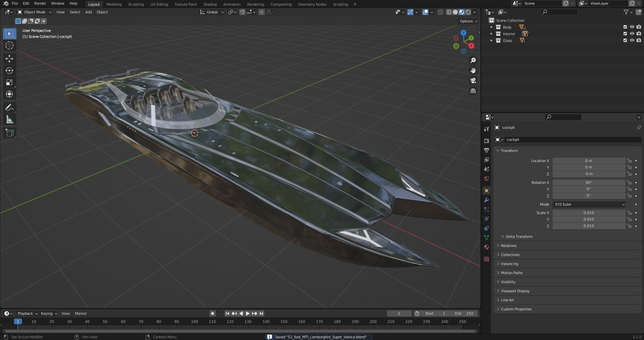Open the Object Data mesh properties tab
Image resolution: width=644 pixels, height=340 pixels.
click(487, 238)
